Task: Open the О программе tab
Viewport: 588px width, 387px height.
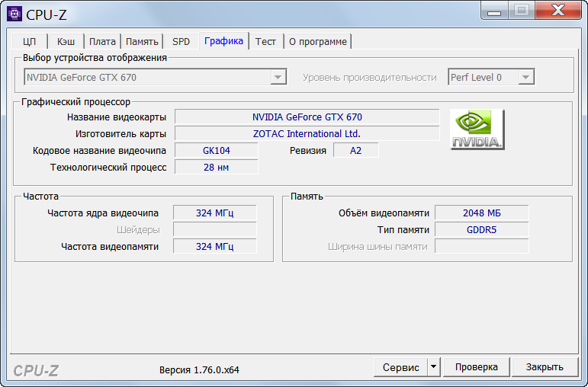Action: 317,42
